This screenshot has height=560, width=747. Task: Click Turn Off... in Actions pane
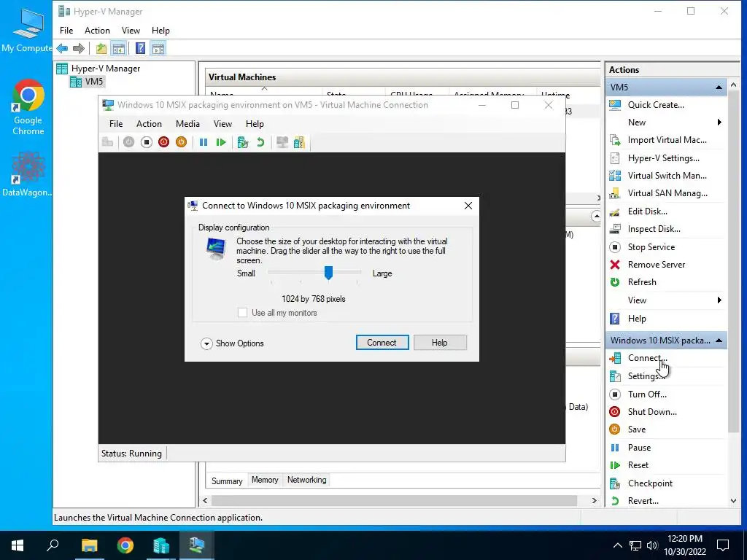(647, 394)
